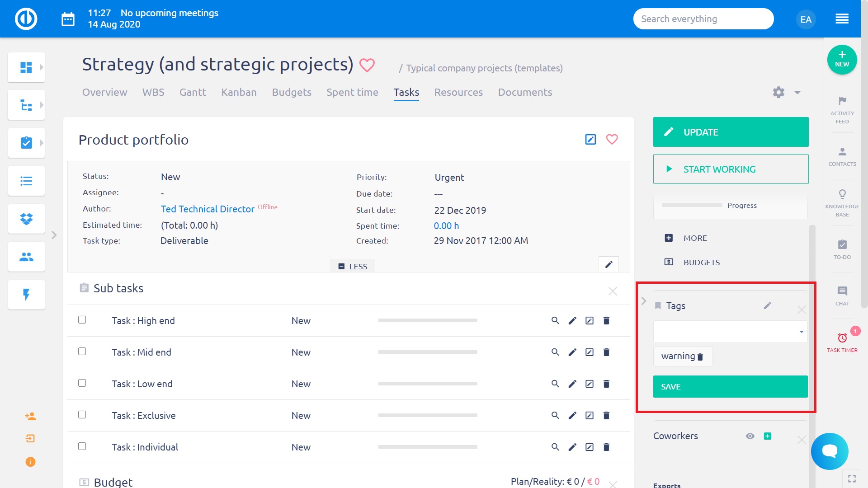Screen dimensions: 868x488
Task: Open project settings gear dropdown arrow
Action: [797, 93]
